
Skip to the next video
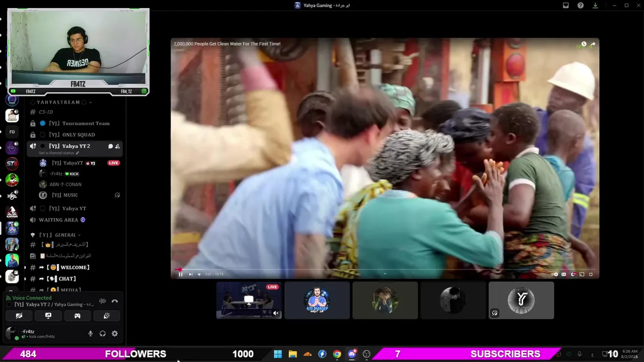[191, 274]
